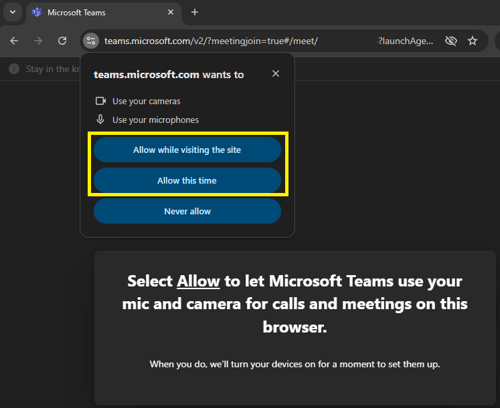
Task: Click underlined Allow in the Teams message
Action: pos(198,281)
